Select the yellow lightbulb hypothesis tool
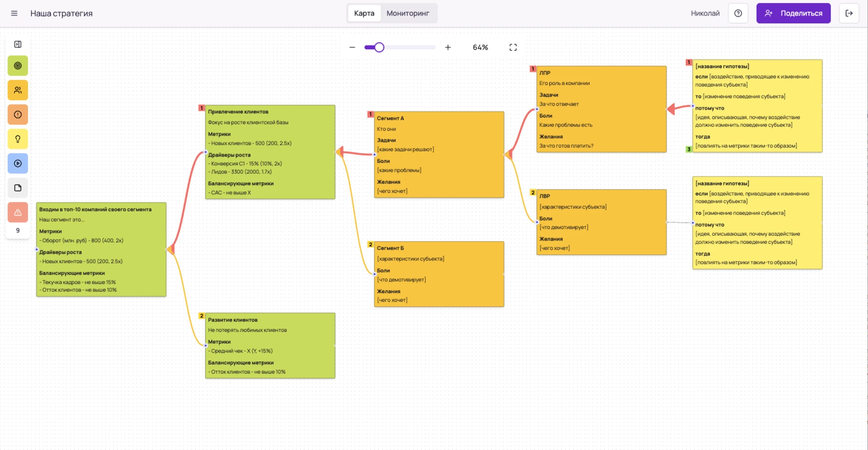 [18, 139]
